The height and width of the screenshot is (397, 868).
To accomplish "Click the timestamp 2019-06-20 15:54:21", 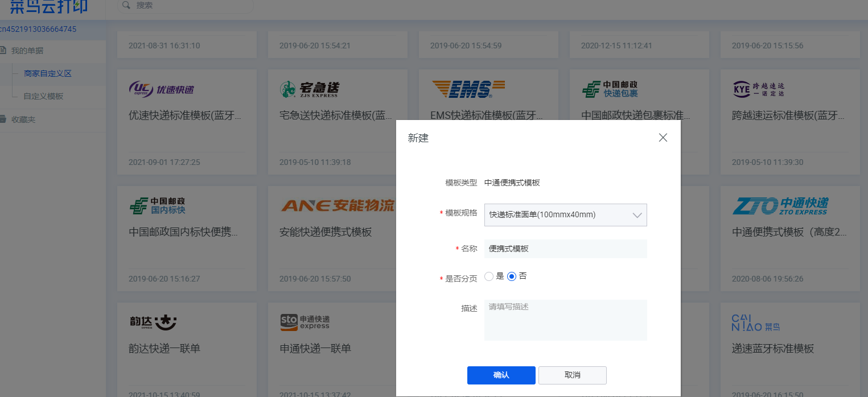I will 315,46.
